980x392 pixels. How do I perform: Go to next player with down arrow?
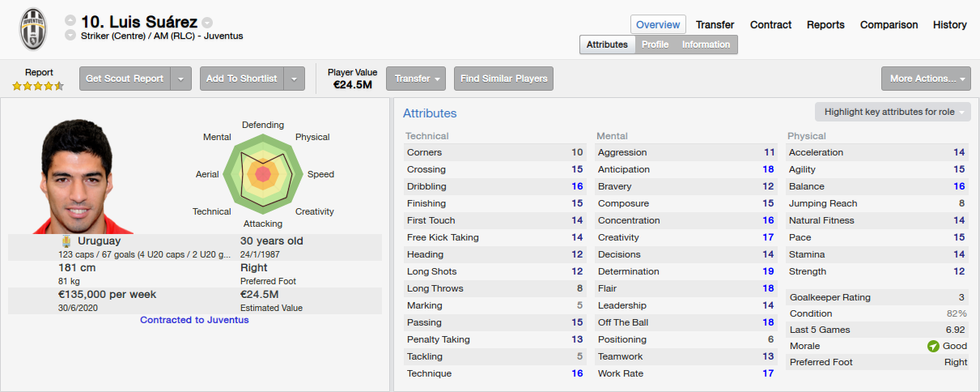pos(70,36)
